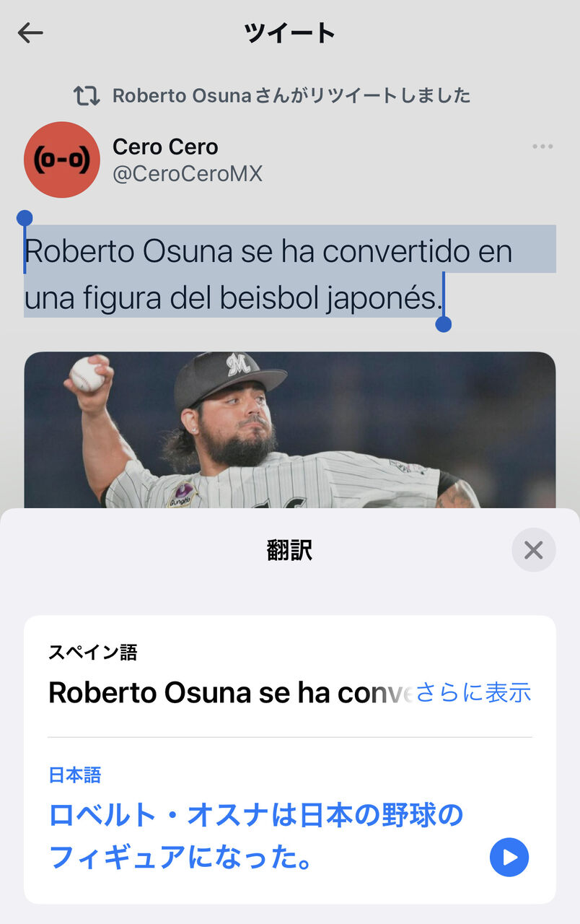Tap the truncated Spanish source sentence
This screenshot has height=924, width=580.
[x=231, y=693]
